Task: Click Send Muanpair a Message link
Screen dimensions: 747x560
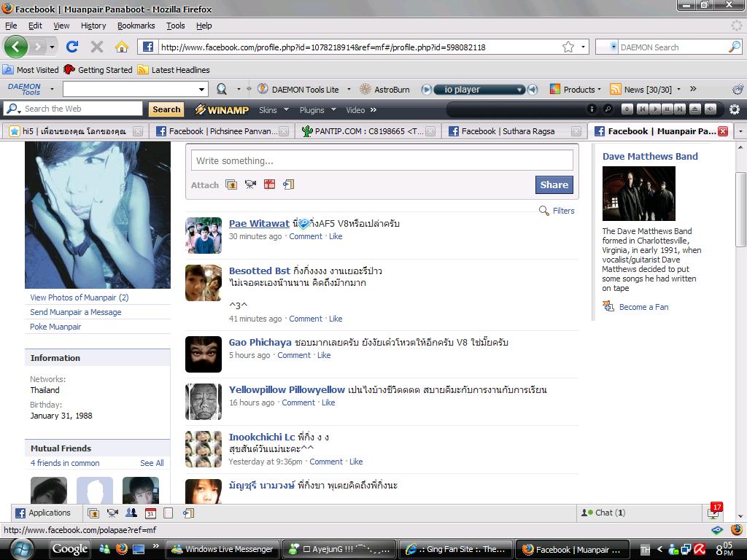Action: pyautogui.click(x=76, y=312)
